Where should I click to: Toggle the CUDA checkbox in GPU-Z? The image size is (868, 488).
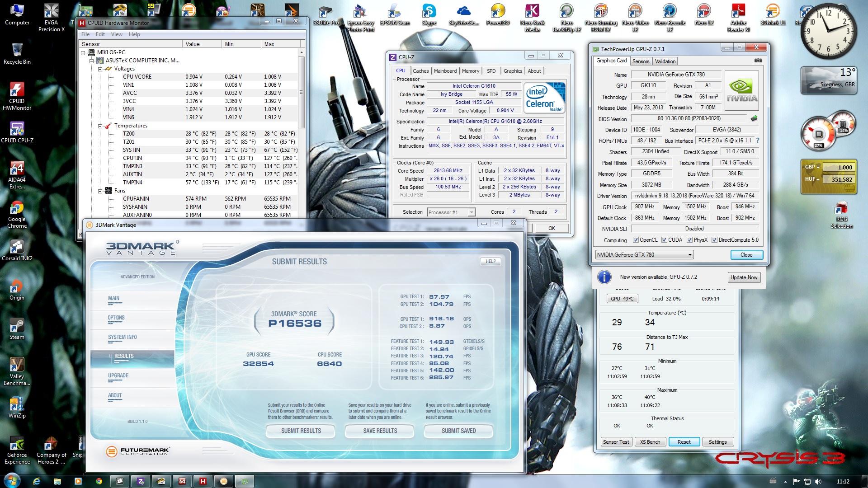664,240
